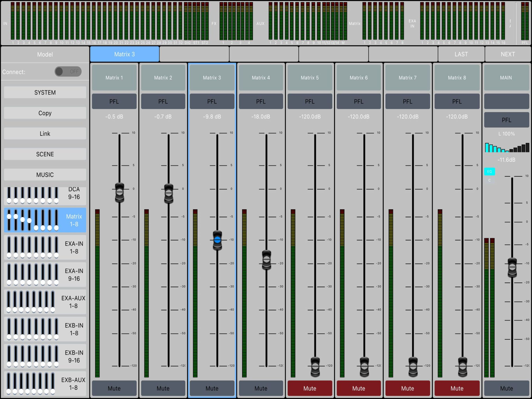Viewport: 532px width, 399px height.
Task: Open the MUSIC panel
Action: [x=45, y=175]
